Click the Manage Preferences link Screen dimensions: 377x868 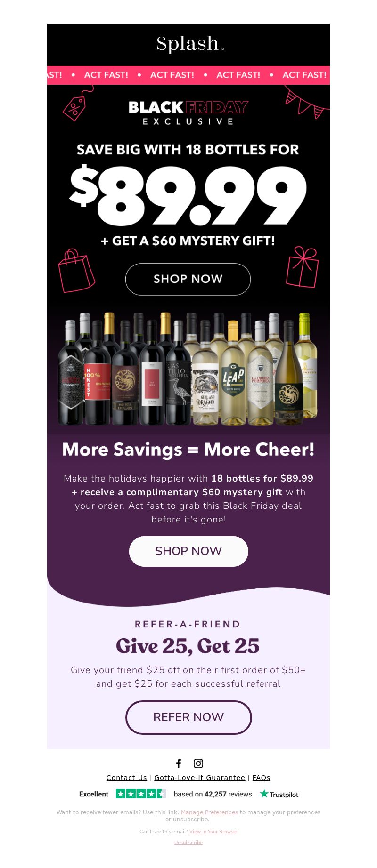tap(209, 812)
